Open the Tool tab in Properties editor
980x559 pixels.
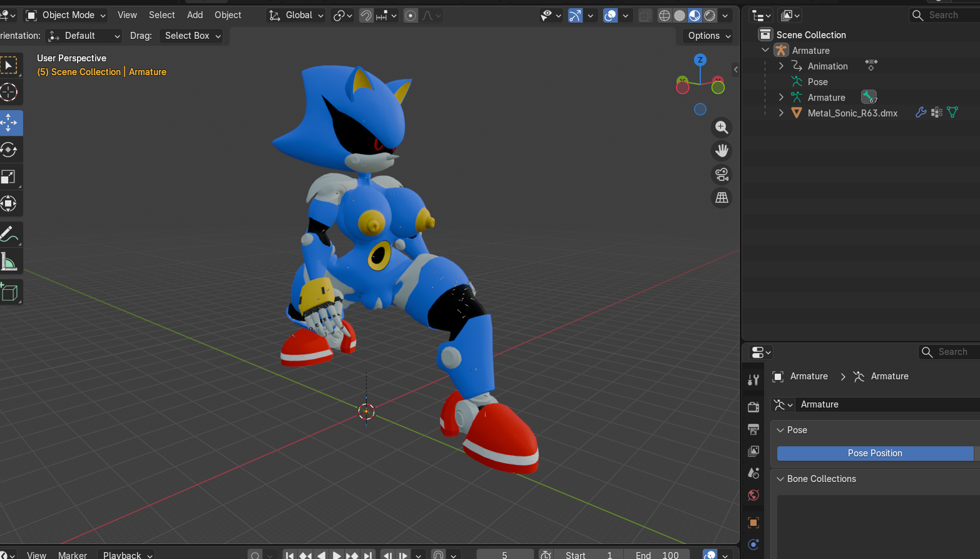(753, 380)
